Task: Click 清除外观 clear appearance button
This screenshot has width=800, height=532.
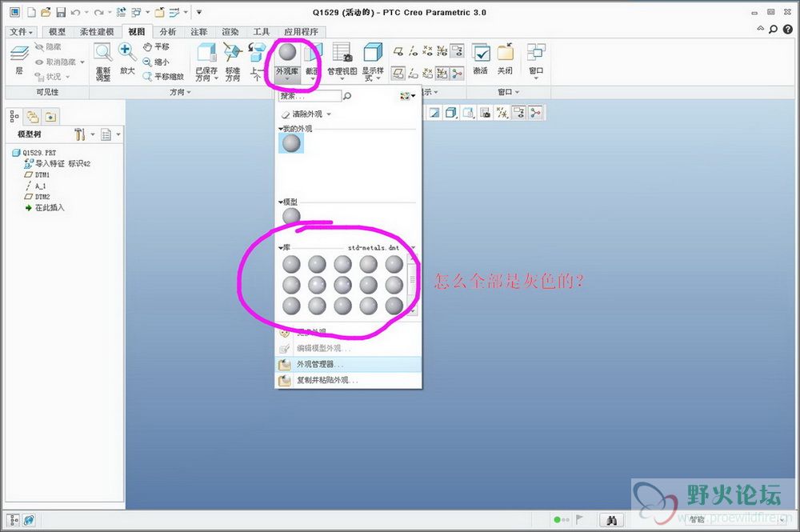Action: 302,114
